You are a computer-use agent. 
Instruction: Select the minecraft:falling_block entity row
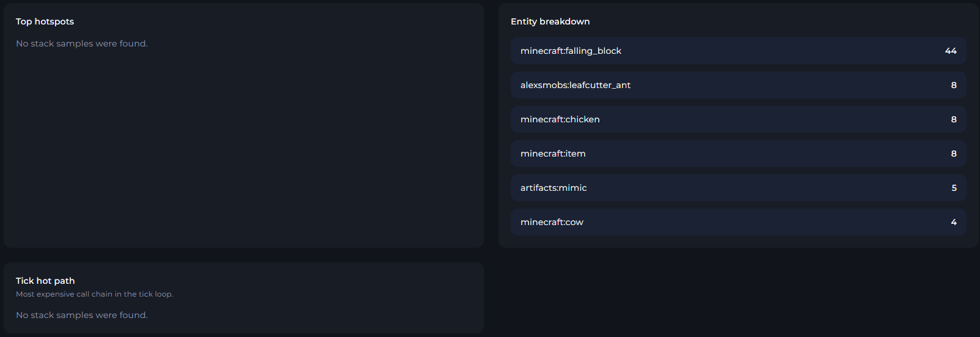point(738,51)
